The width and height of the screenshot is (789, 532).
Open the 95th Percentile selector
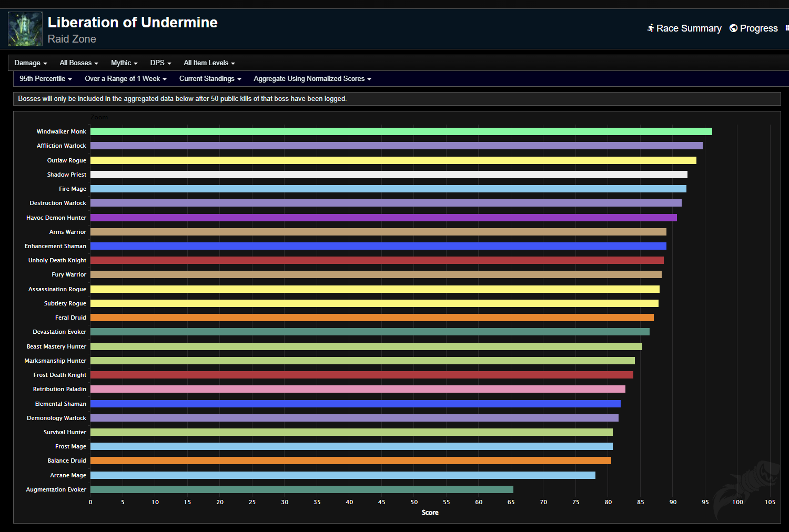coord(45,78)
